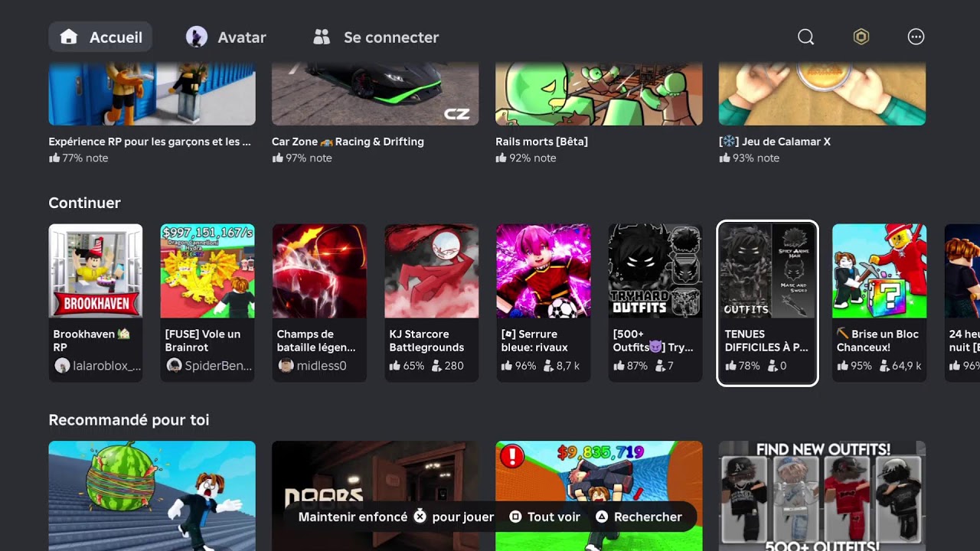980x551 pixels.
Task: Click the Continuer section heading
Action: pyautogui.click(x=84, y=203)
